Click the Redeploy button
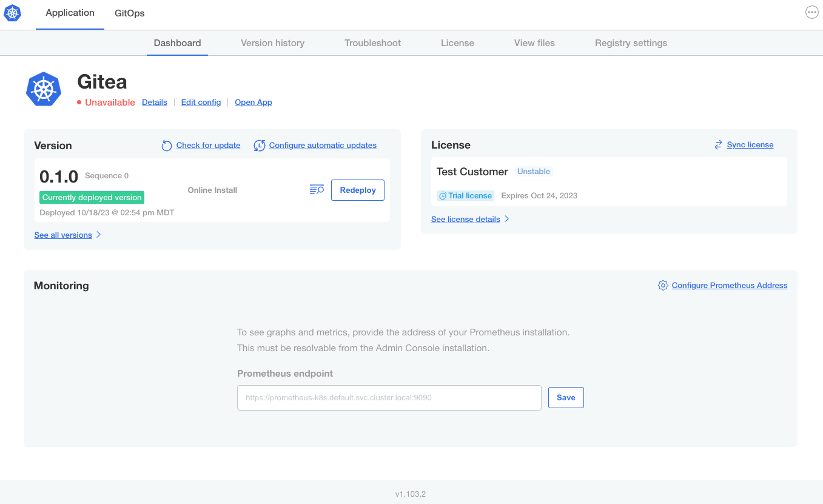The height and width of the screenshot is (504, 823). 357,190
